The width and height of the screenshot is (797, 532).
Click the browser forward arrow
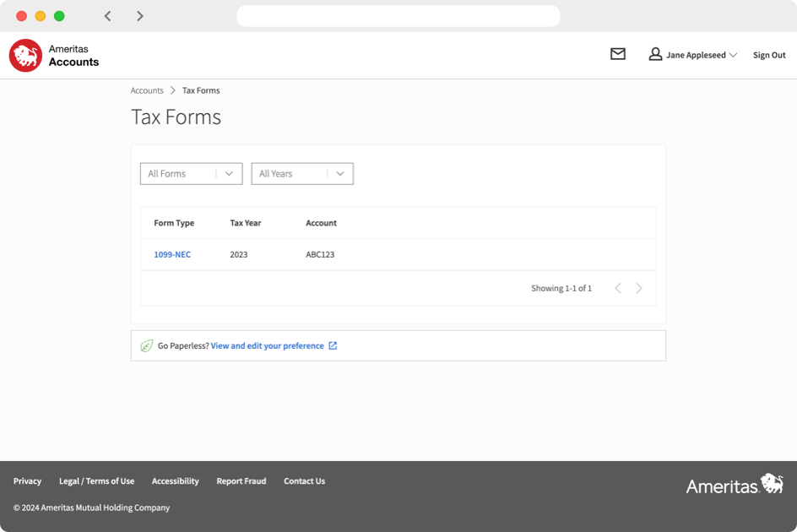140,15
